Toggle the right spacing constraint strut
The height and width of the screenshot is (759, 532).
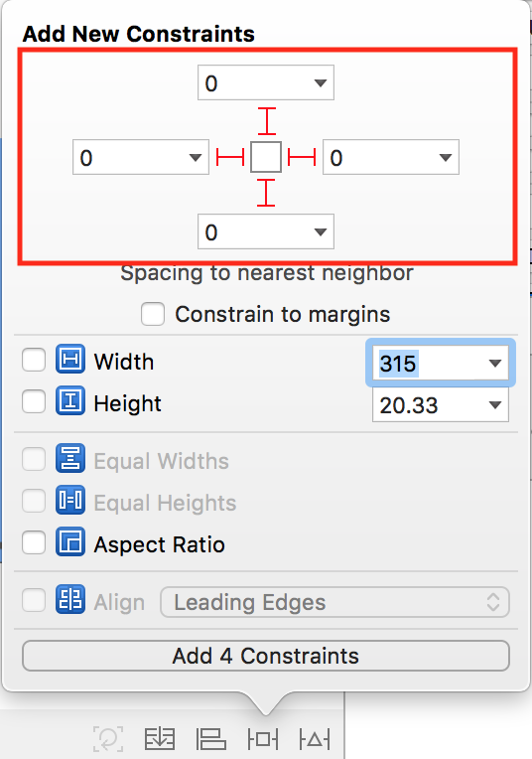[302, 157]
